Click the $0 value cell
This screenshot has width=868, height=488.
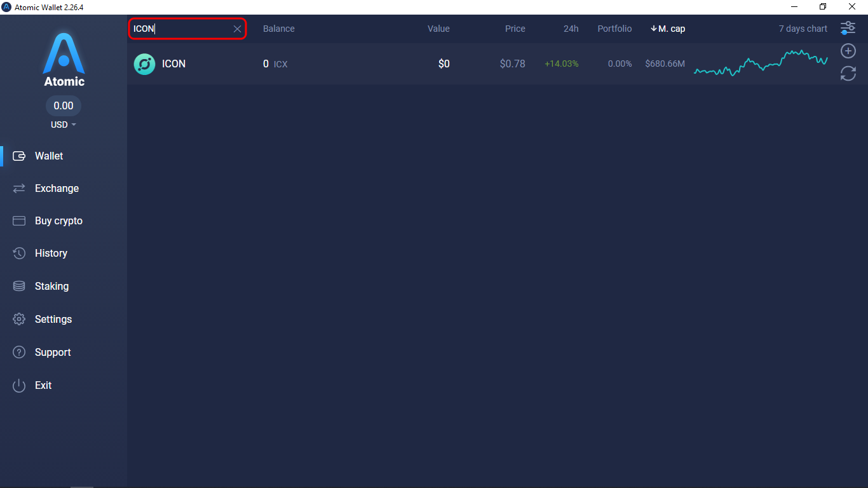[x=444, y=64]
